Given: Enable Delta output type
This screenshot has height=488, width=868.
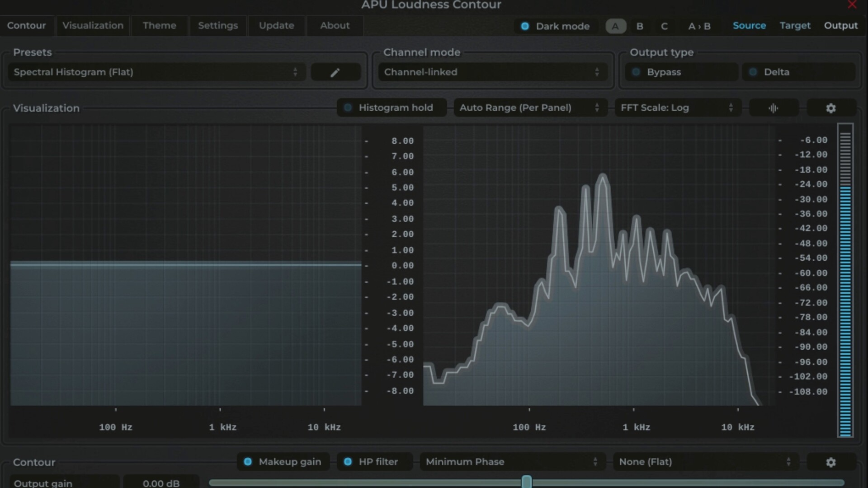Looking at the screenshot, I should (x=799, y=72).
